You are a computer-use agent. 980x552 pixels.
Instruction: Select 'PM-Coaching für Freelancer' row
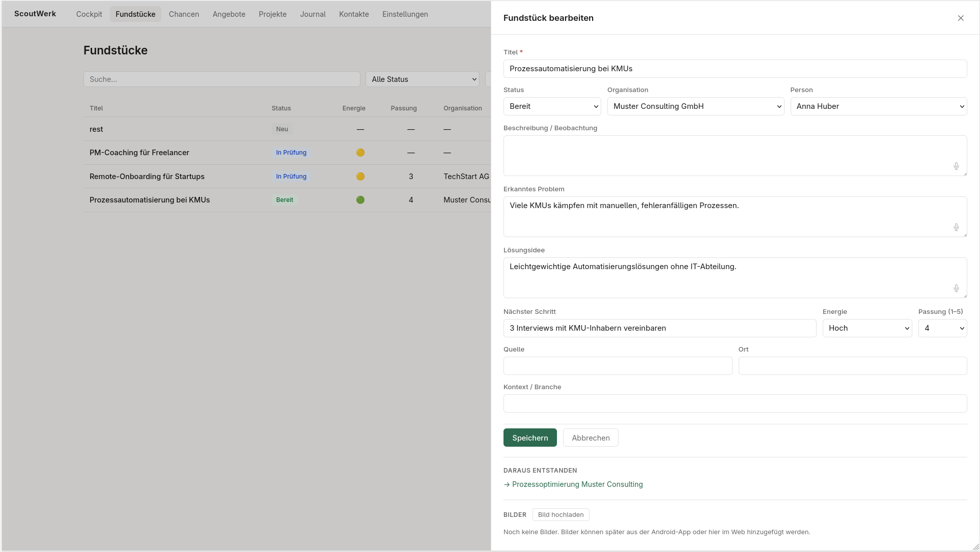click(x=287, y=153)
